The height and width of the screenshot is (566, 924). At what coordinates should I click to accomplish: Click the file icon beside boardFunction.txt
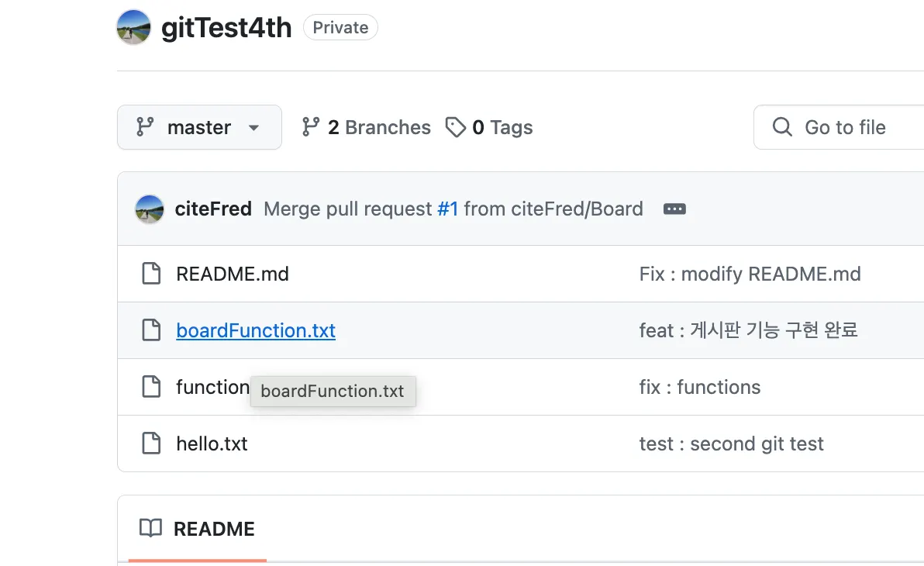(151, 330)
